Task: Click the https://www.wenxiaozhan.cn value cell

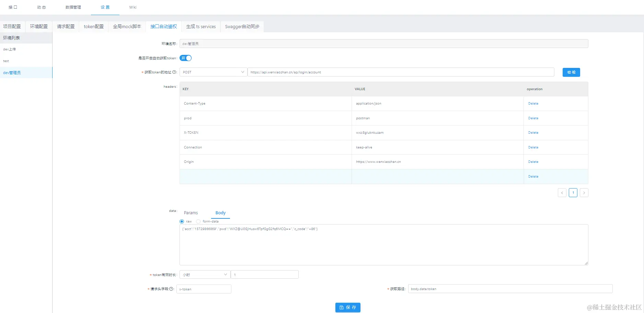Action: pyautogui.click(x=438, y=162)
